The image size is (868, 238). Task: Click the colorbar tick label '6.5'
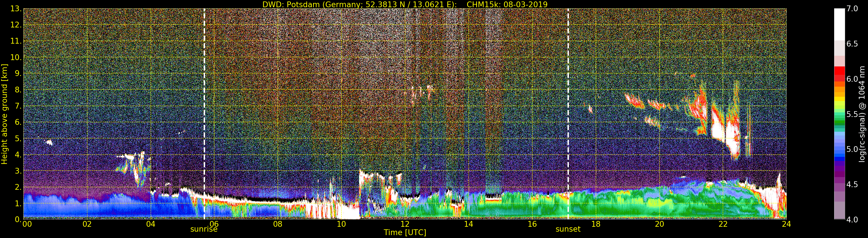pos(852,44)
